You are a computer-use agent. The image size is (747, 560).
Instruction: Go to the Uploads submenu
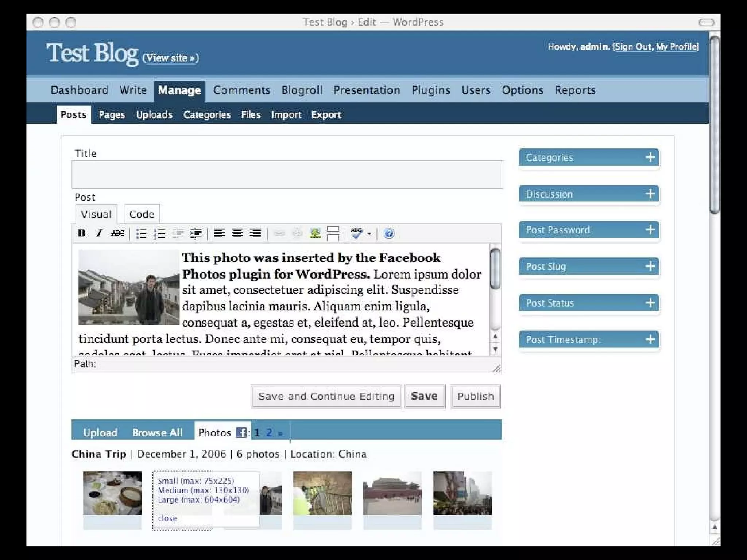(x=154, y=115)
